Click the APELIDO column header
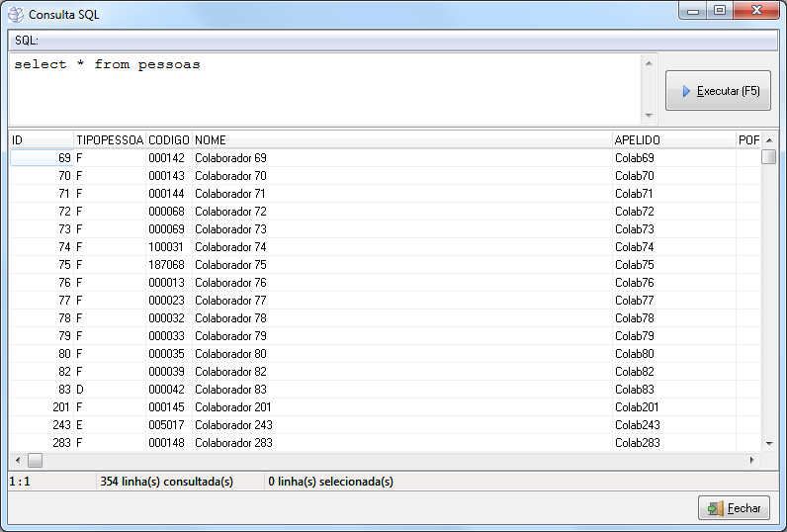Viewport: 787px width, 532px height. pos(672,140)
